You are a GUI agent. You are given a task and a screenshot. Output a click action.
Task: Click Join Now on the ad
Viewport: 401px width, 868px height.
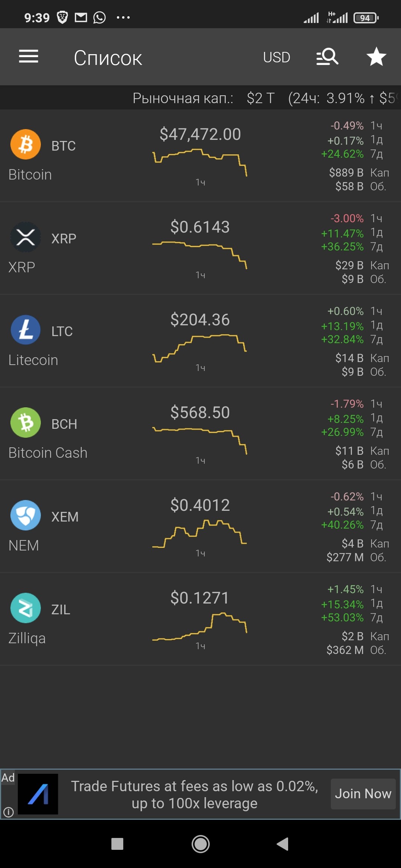click(x=363, y=794)
